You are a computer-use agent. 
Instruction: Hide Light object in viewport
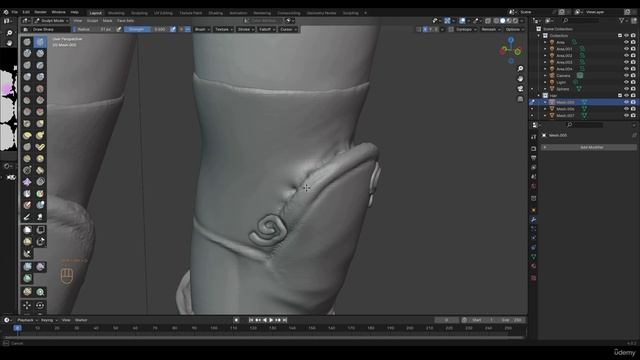pos(626,82)
